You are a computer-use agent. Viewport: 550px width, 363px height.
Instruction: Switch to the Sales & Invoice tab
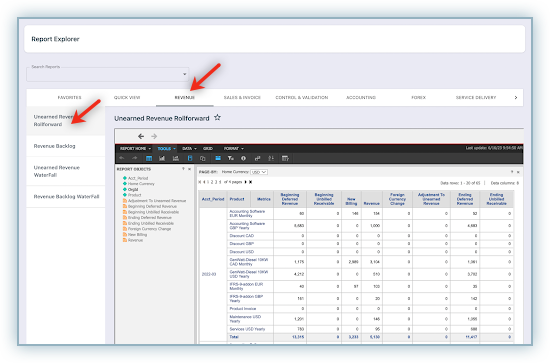coord(242,98)
